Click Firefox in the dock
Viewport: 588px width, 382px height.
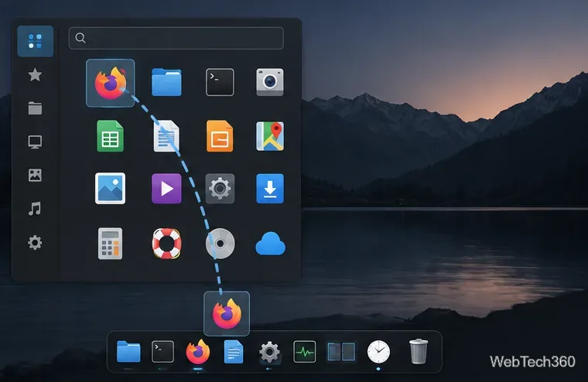coord(197,352)
